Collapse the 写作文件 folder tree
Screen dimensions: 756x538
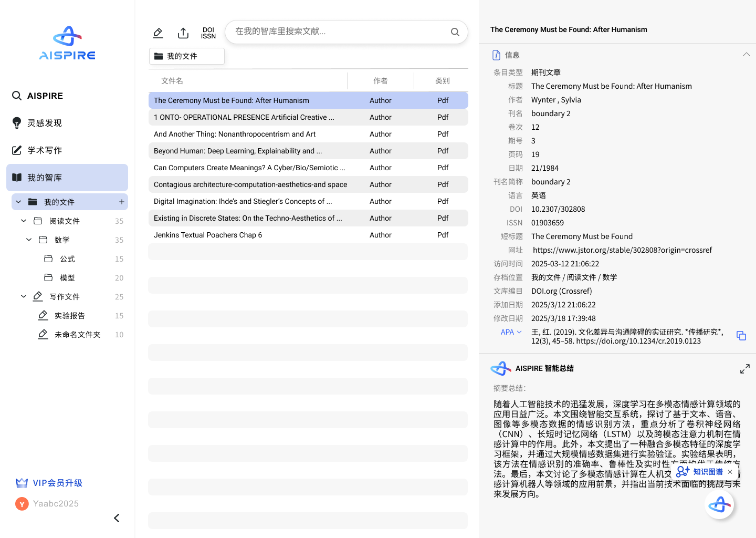[24, 297]
